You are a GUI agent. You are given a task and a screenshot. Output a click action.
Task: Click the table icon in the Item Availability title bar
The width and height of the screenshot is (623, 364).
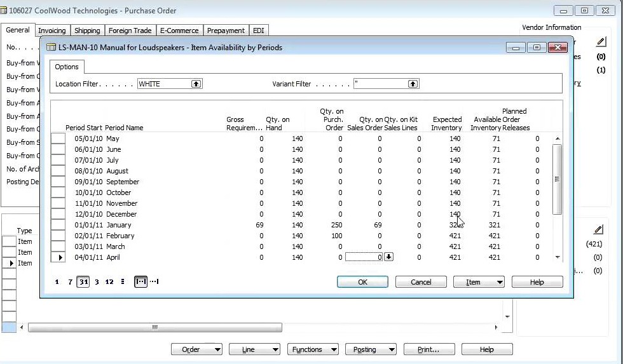[51, 48]
